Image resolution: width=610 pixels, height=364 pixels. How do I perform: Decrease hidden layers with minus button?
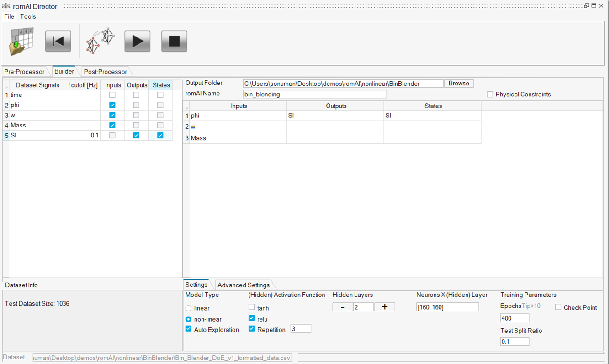coord(342,307)
